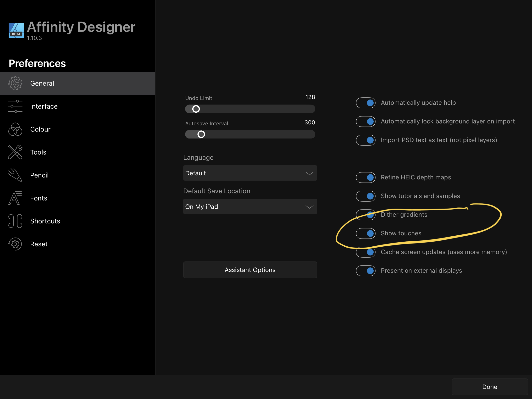This screenshot has height=399, width=532.
Task: Click the Present on external displays label
Action: [421, 271]
